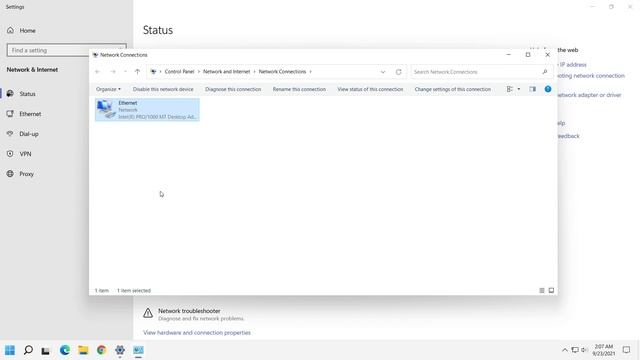Choose Diagnose this connection

coord(233,89)
